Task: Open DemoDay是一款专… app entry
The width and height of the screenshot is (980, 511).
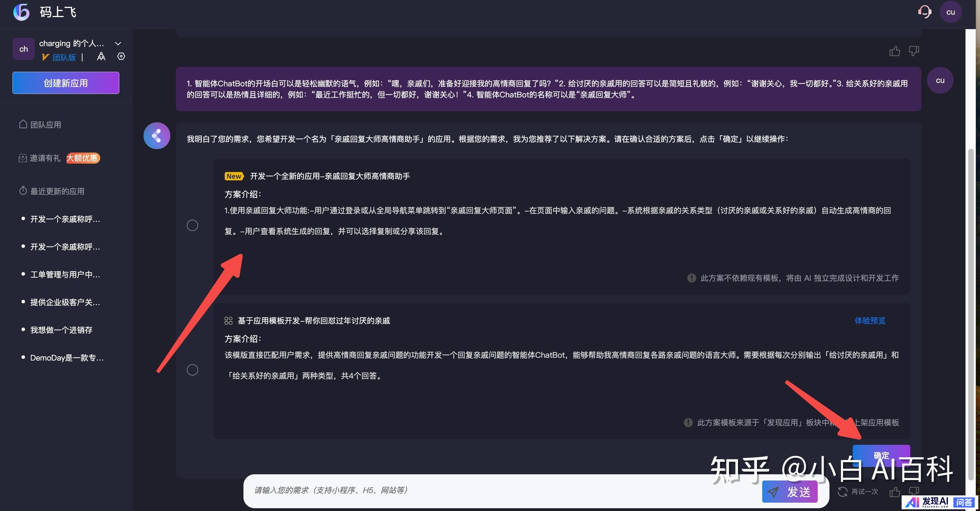Action: coord(67,357)
